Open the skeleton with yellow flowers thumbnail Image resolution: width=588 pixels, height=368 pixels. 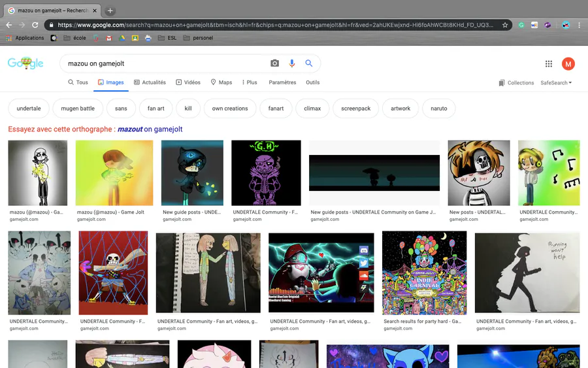coord(37,173)
